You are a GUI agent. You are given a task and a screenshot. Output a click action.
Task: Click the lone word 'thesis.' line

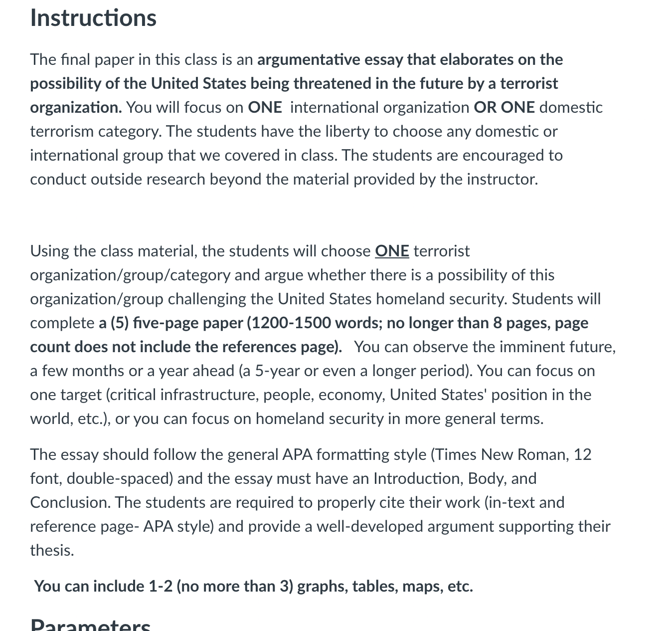point(52,550)
